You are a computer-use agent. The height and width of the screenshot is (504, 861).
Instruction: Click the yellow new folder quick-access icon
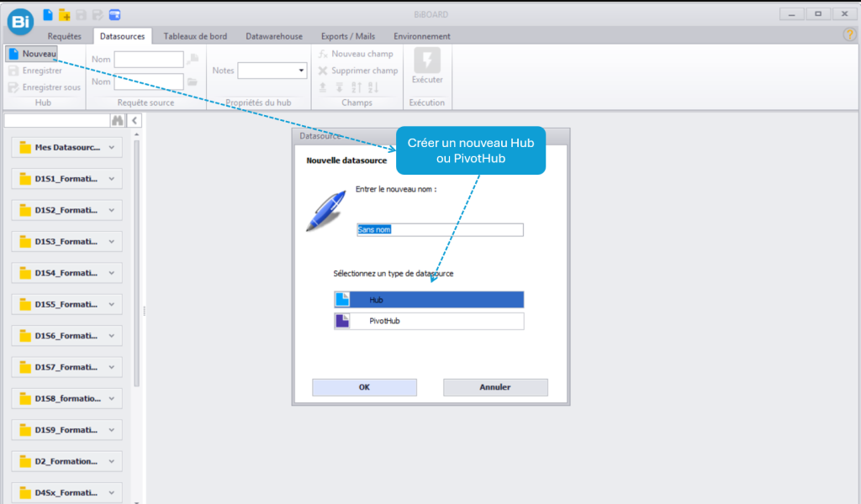pos(64,15)
